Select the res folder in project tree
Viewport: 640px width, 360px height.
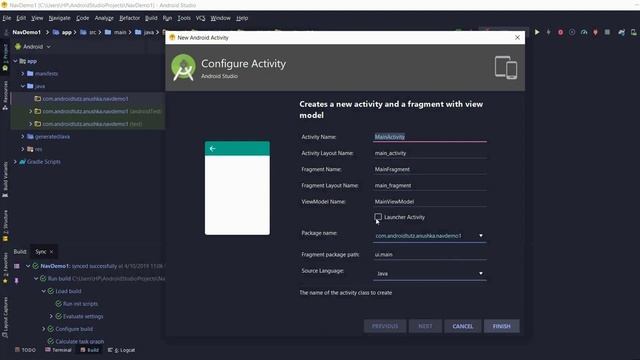pos(35,149)
